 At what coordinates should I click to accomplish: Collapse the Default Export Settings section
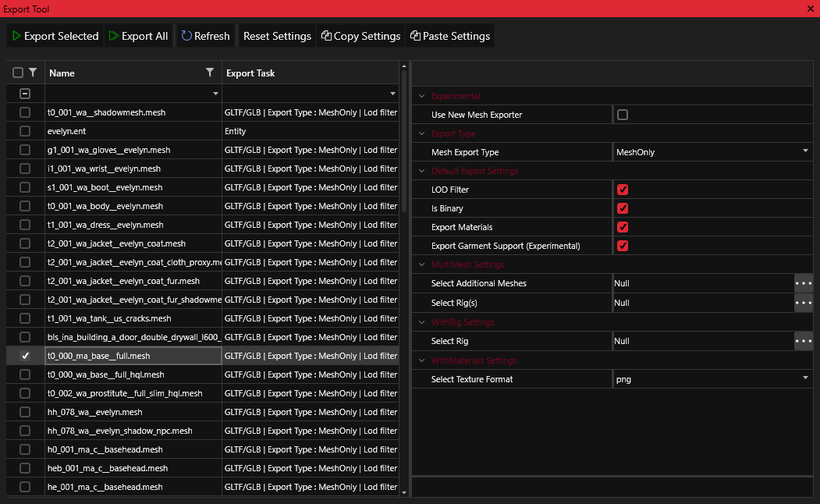pyautogui.click(x=422, y=171)
